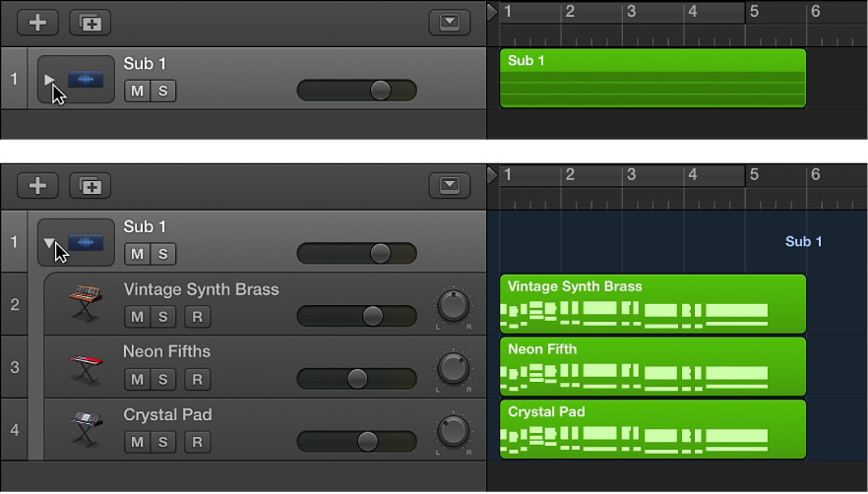Image resolution: width=868 pixels, height=494 pixels.
Task: Click the volume slider of collapsed Sub 1 track
Action: (357, 91)
